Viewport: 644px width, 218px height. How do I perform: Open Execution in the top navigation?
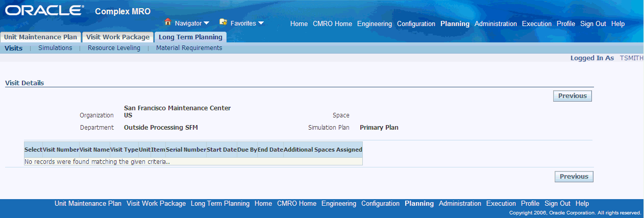click(x=537, y=24)
